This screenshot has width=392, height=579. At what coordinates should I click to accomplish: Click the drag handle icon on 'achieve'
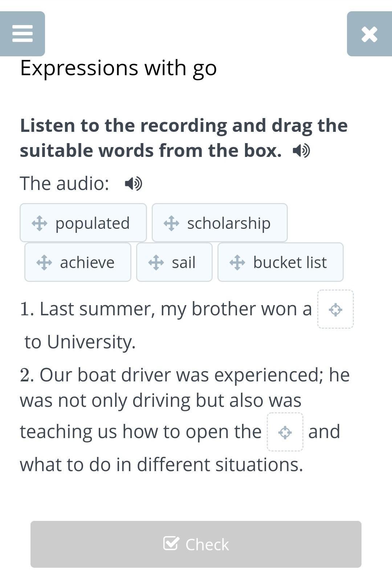[44, 262]
